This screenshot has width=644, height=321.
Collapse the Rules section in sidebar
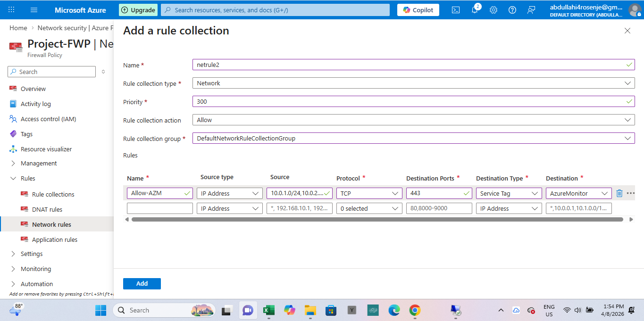[x=28, y=179]
